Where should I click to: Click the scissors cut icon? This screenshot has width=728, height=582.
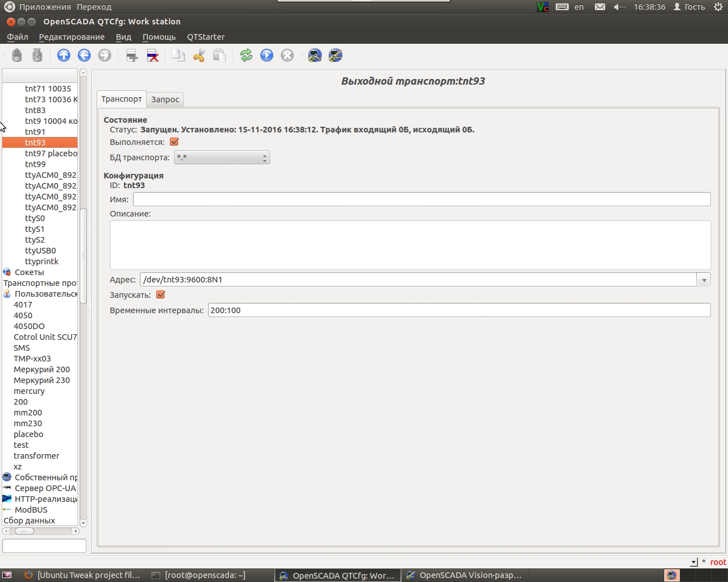coord(199,55)
